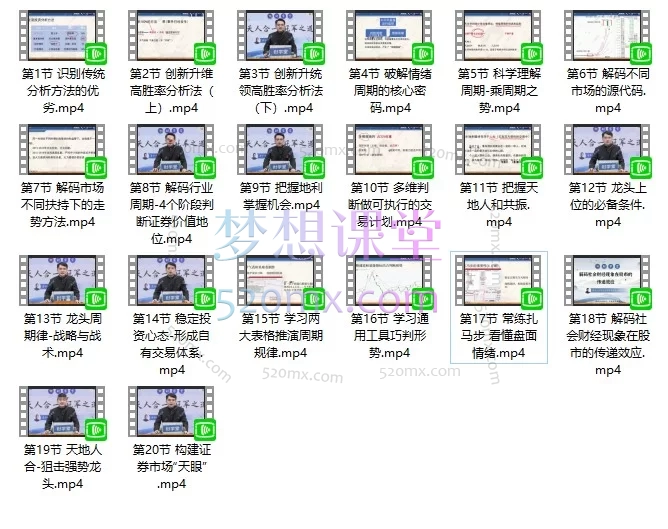Select video icon for 第12节 龙头上位的必备条件
Screen dimensions: 668x529
coord(608,150)
